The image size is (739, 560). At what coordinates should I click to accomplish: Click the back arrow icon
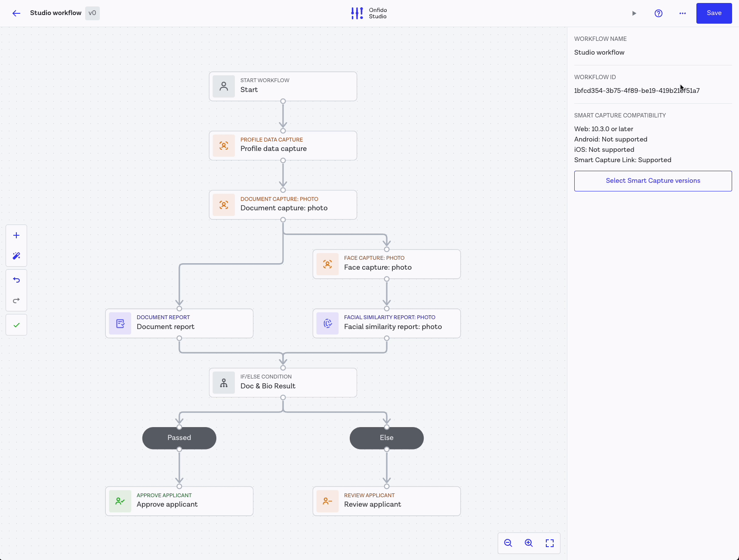coord(16,13)
